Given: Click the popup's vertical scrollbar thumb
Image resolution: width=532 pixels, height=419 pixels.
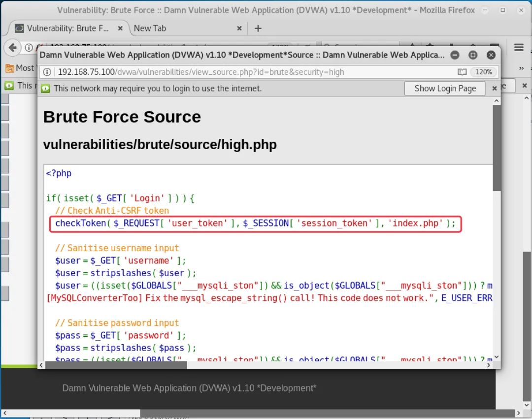Looking at the screenshot, I should pos(497,148).
